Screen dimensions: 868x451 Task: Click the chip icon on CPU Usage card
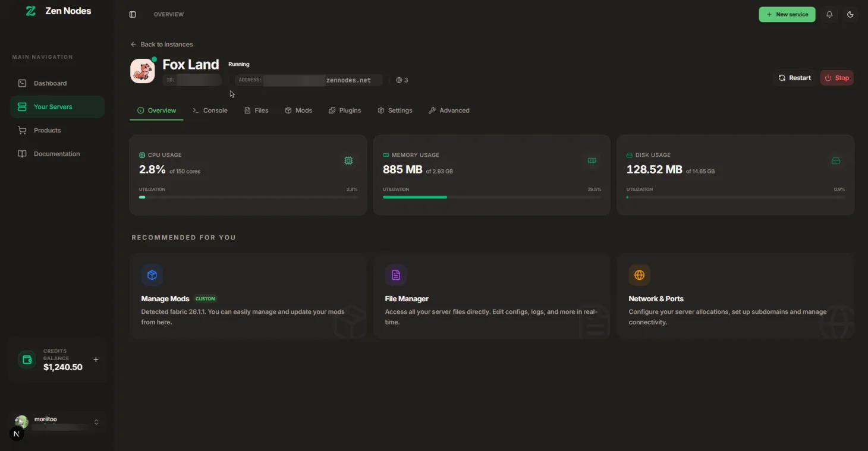point(348,160)
